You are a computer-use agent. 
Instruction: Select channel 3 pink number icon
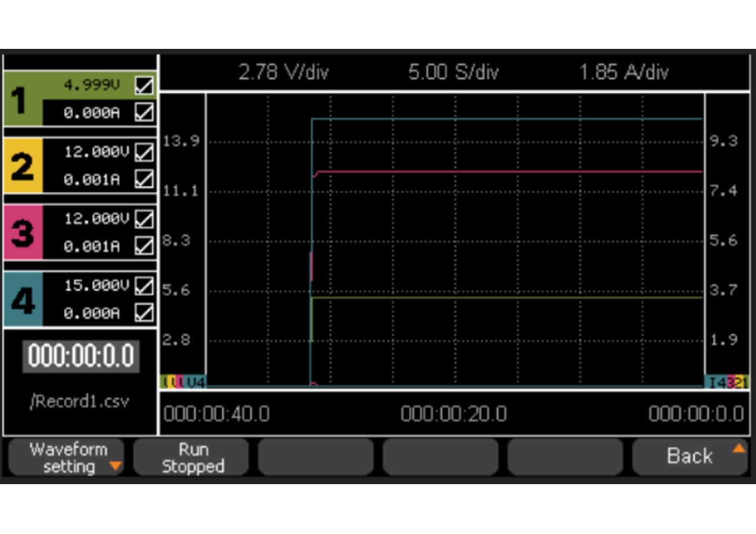click(23, 233)
